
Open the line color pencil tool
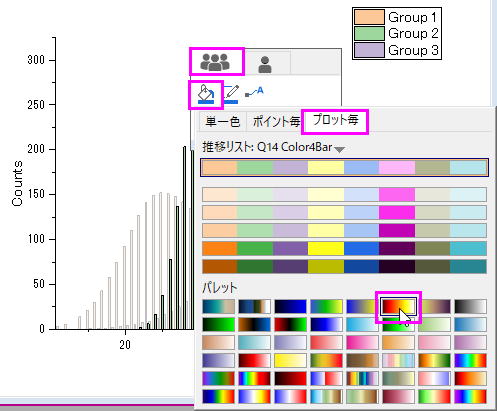(231, 94)
